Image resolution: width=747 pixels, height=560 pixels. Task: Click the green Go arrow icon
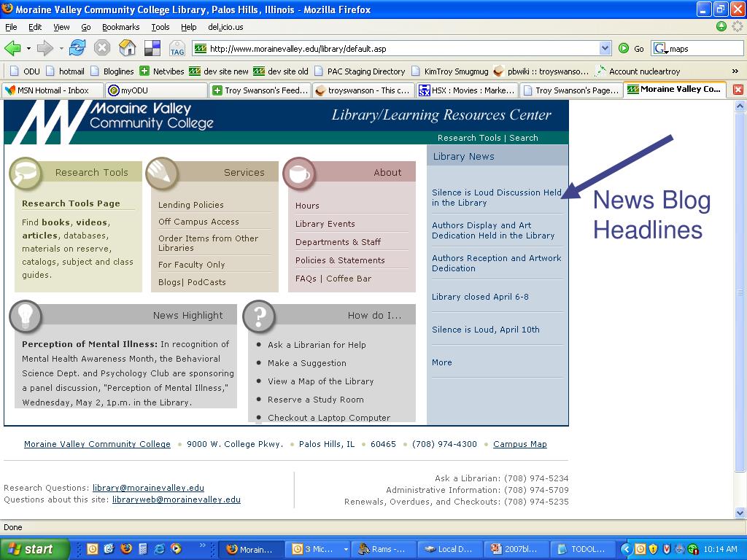click(x=624, y=48)
